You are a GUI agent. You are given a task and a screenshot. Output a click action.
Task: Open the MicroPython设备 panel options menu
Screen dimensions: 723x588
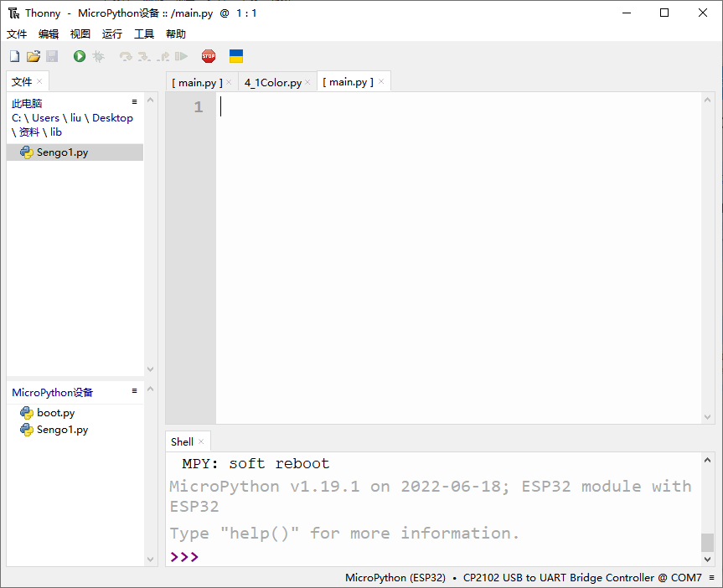tap(135, 390)
